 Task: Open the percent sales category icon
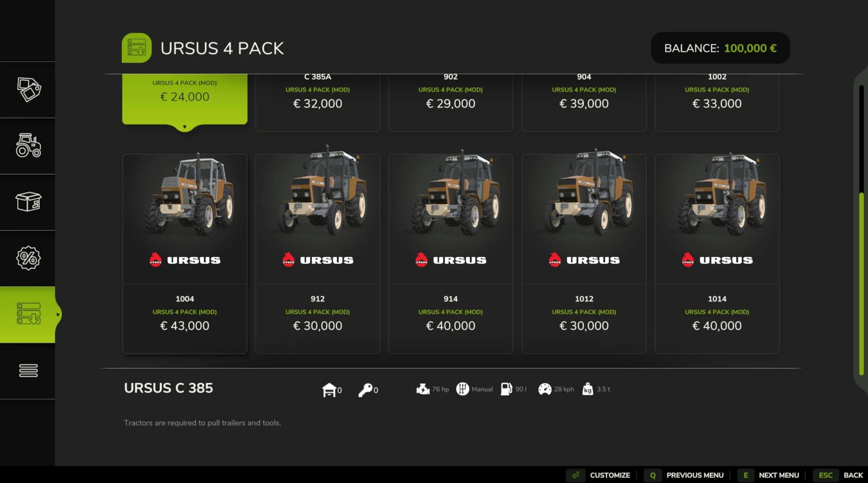click(29, 258)
